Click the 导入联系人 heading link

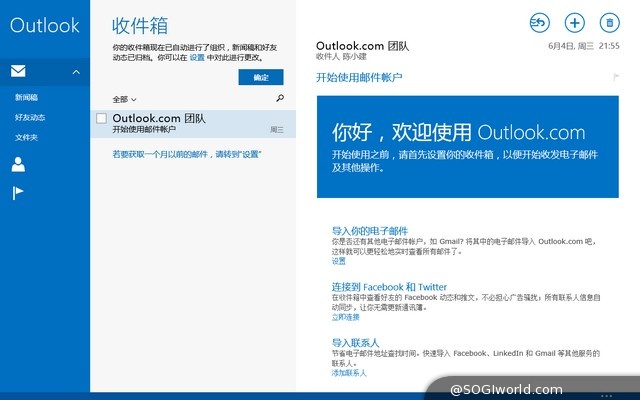pos(356,342)
